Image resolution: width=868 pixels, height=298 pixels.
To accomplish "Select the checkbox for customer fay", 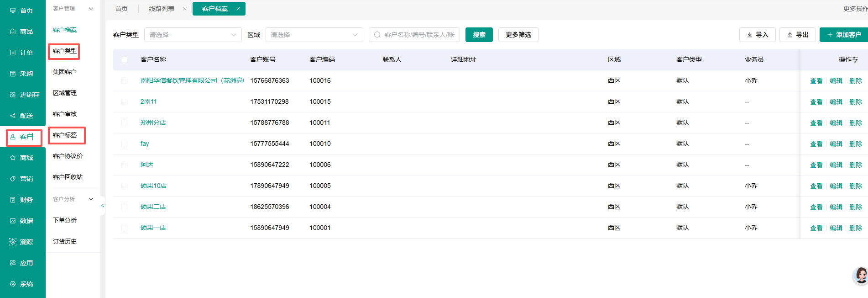I will tap(124, 144).
